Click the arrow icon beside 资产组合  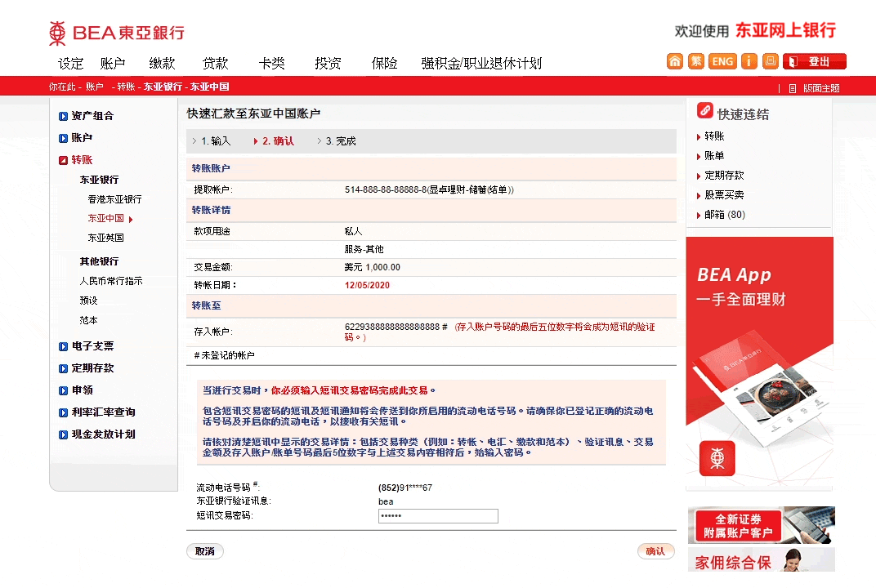(63, 116)
